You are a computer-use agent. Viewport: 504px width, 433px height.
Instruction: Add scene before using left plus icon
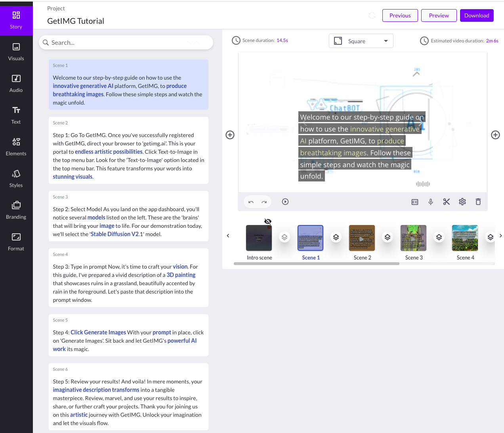pos(230,135)
